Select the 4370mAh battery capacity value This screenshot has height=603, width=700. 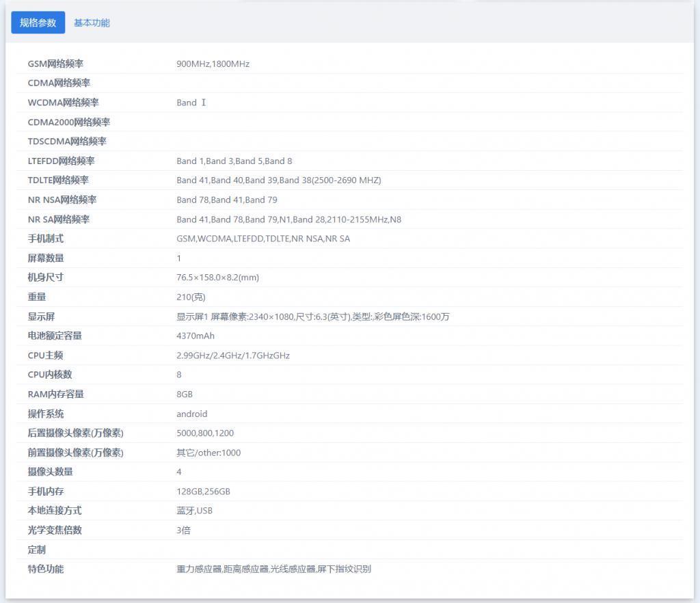point(195,336)
